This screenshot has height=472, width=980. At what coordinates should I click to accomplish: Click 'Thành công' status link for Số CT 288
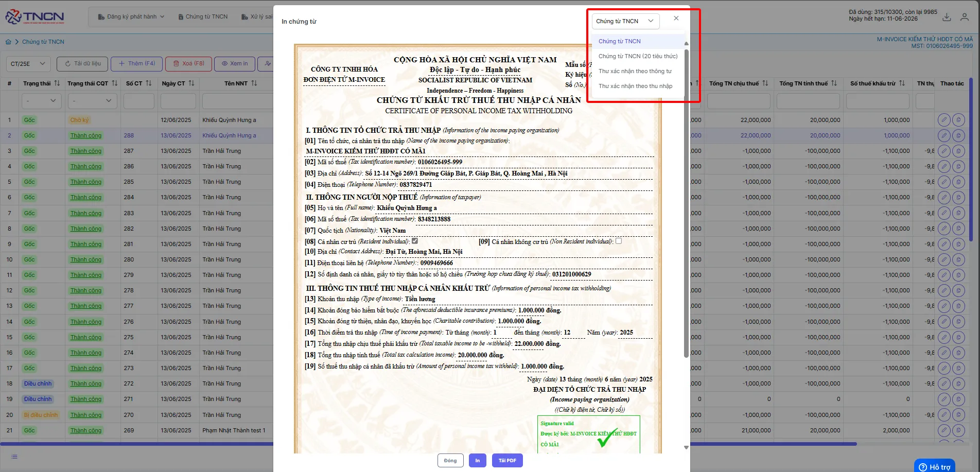click(86, 136)
